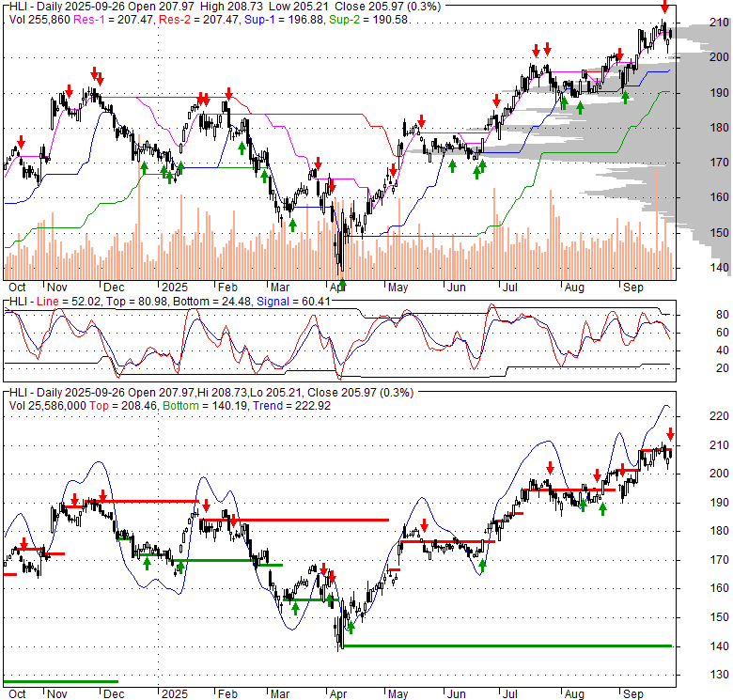The image size is (733, 700).
Task: Click the Sup-2 = 190.58 label
Action: tap(368, 20)
